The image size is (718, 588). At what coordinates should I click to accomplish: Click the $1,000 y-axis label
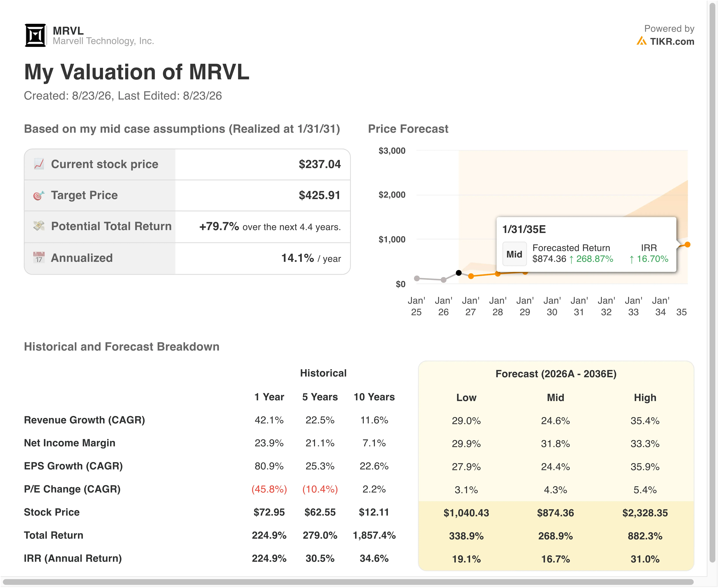click(392, 239)
